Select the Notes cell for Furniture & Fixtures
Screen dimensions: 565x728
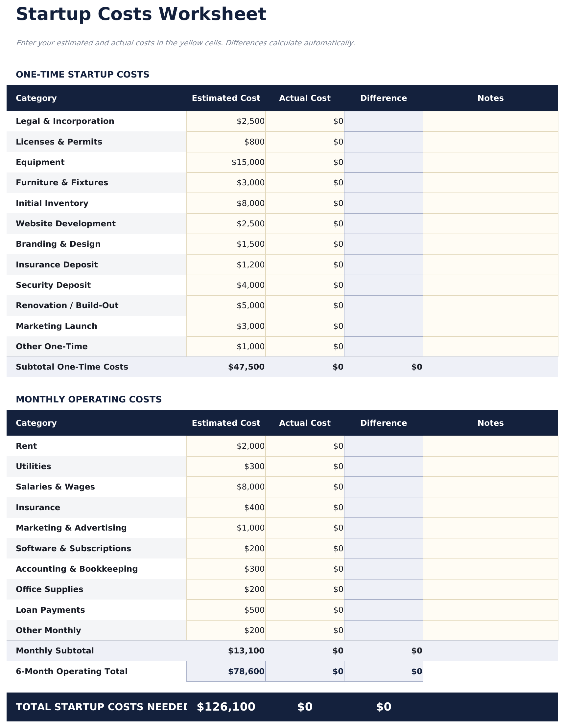[490, 182]
